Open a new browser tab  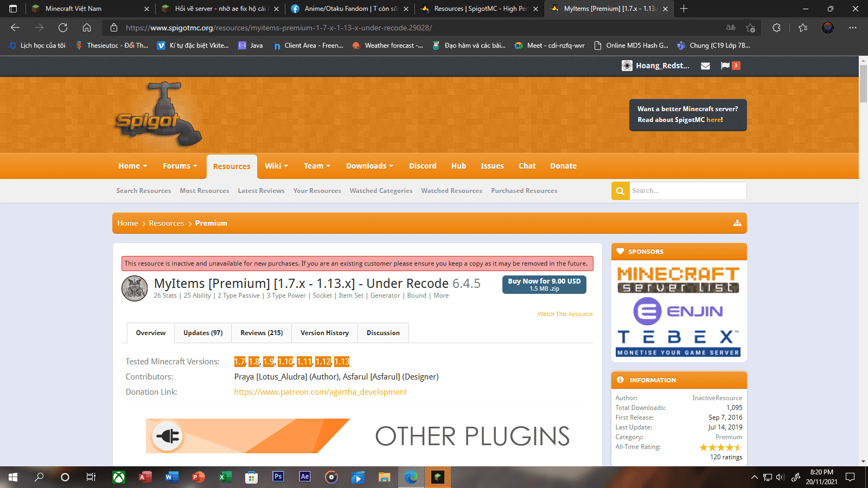[x=684, y=9]
